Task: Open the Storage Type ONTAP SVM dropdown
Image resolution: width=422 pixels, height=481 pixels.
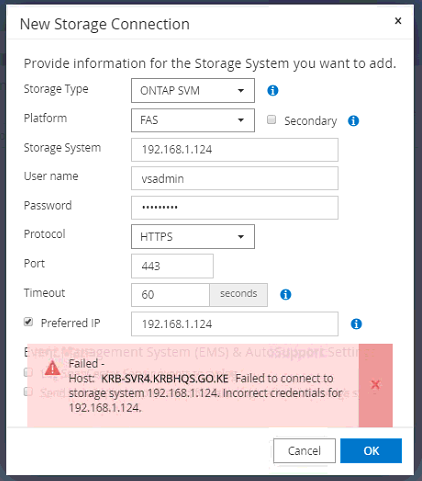Action: (193, 90)
